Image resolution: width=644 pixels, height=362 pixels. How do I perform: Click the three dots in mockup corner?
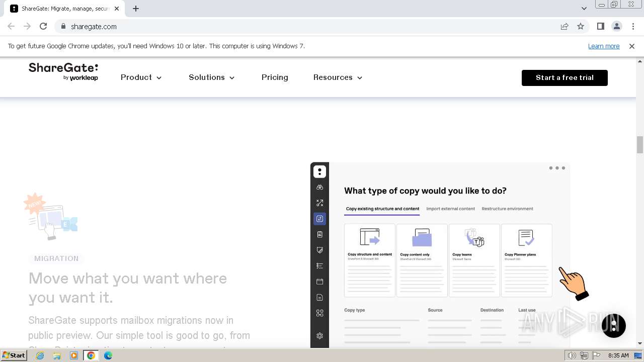click(557, 168)
